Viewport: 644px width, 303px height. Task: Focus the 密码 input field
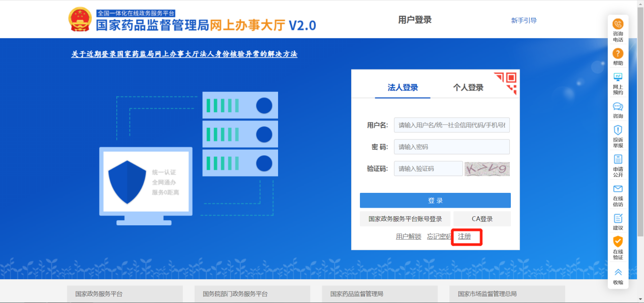(x=452, y=147)
